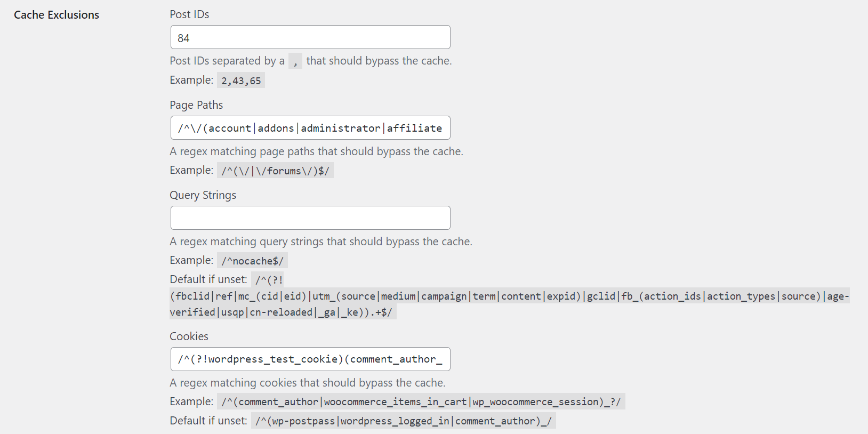Click the Cookies label

[x=189, y=336]
